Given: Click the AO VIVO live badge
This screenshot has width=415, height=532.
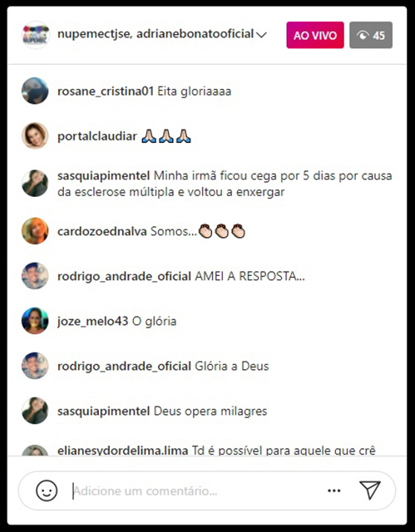Looking at the screenshot, I should pos(315,35).
